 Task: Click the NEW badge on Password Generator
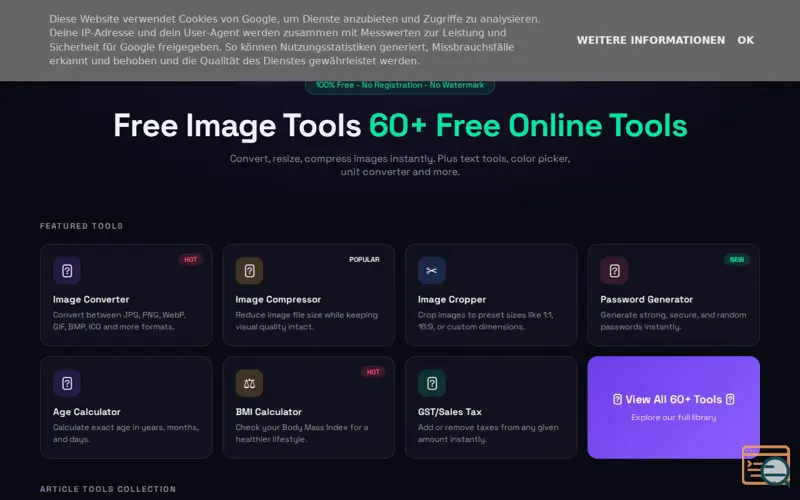[x=737, y=260]
